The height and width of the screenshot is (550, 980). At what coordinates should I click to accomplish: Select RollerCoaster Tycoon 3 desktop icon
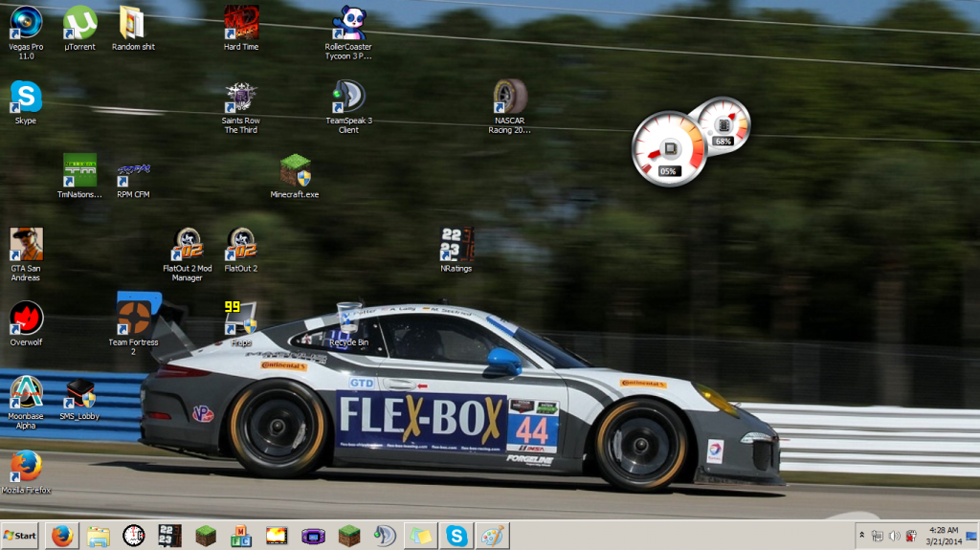[x=348, y=33]
